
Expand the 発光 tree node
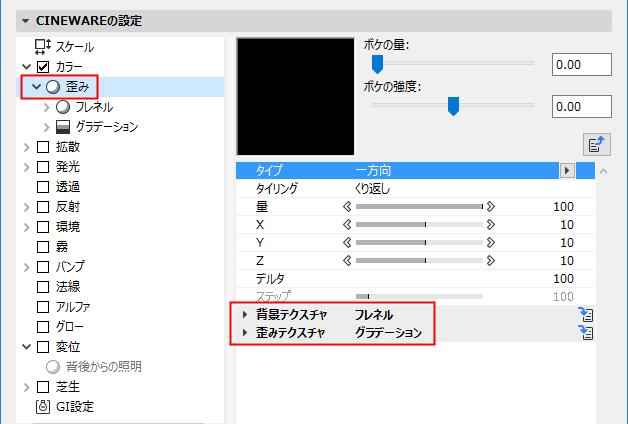[x=26, y=167]
